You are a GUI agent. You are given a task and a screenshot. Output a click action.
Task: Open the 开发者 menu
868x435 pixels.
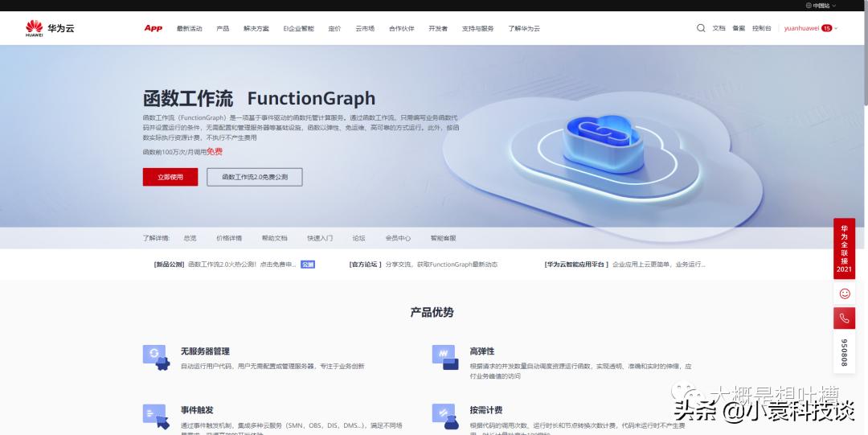click(438, 28)
